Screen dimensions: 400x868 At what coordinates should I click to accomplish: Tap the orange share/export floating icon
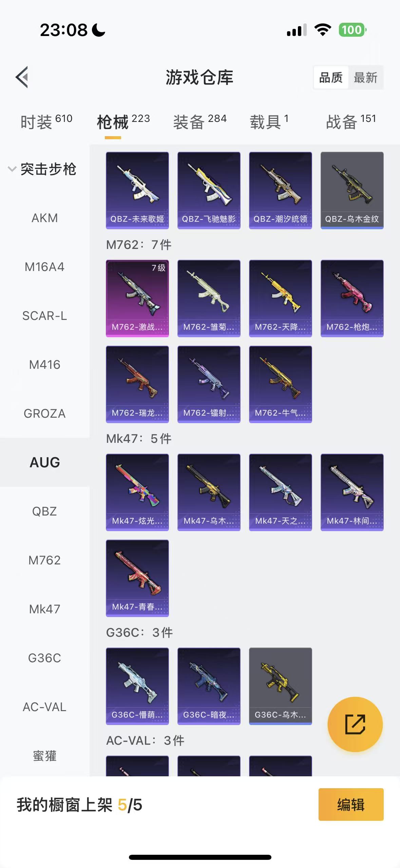(x=355, y=724)
